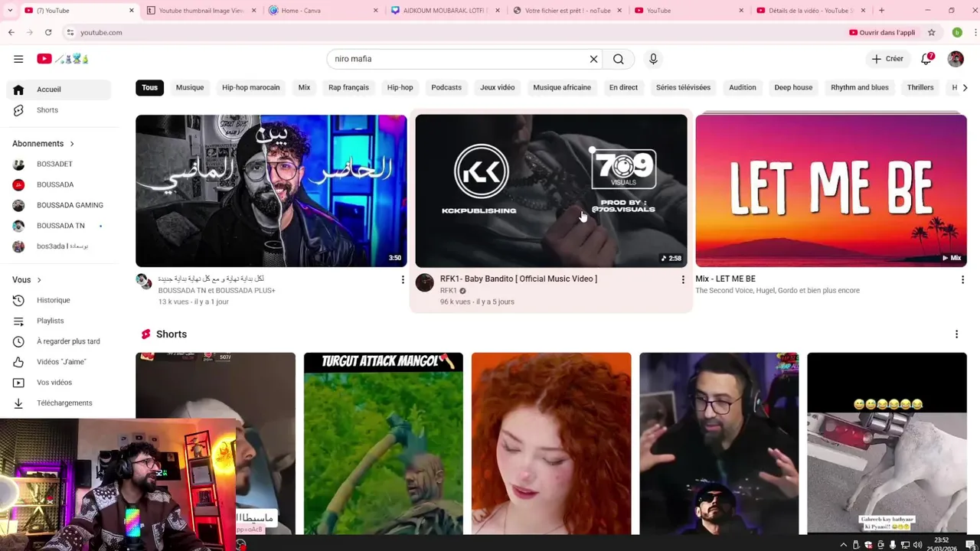This screenshot has height=551, width=980.
Task: Open BOUSSADA channel subscription
Action: coord(58,184)
